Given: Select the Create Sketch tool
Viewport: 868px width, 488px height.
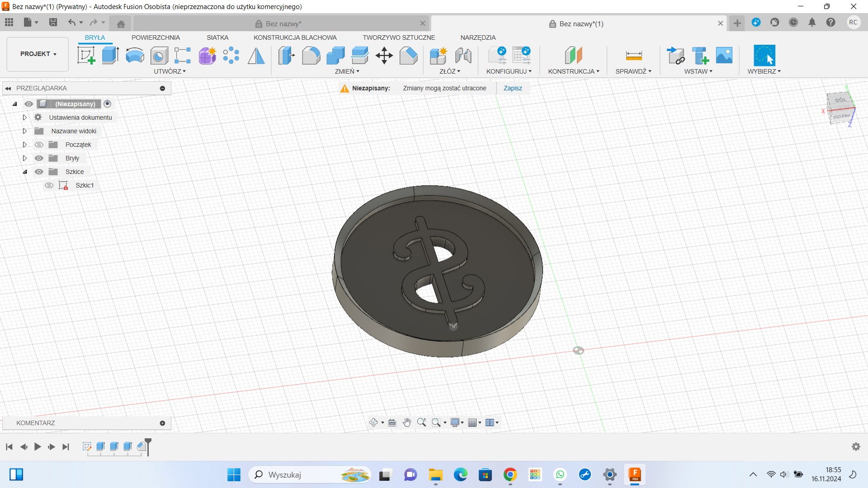Looking at the screenshot, I should tap(86, 56).
